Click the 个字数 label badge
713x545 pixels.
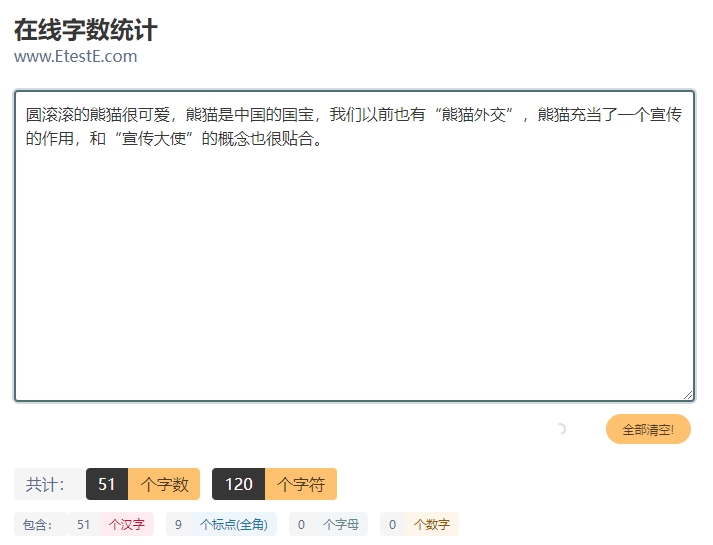pos(164,484)
